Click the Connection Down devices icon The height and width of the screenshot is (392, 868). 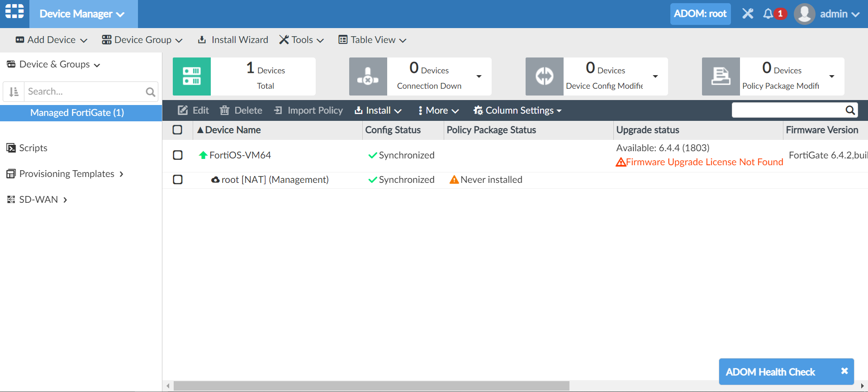368,76
